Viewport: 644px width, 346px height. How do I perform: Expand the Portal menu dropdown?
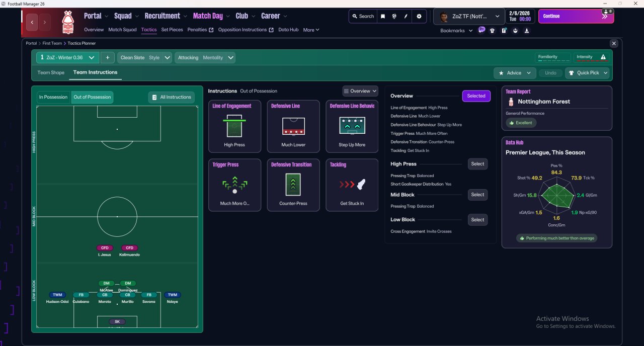(x=96, y=16)
